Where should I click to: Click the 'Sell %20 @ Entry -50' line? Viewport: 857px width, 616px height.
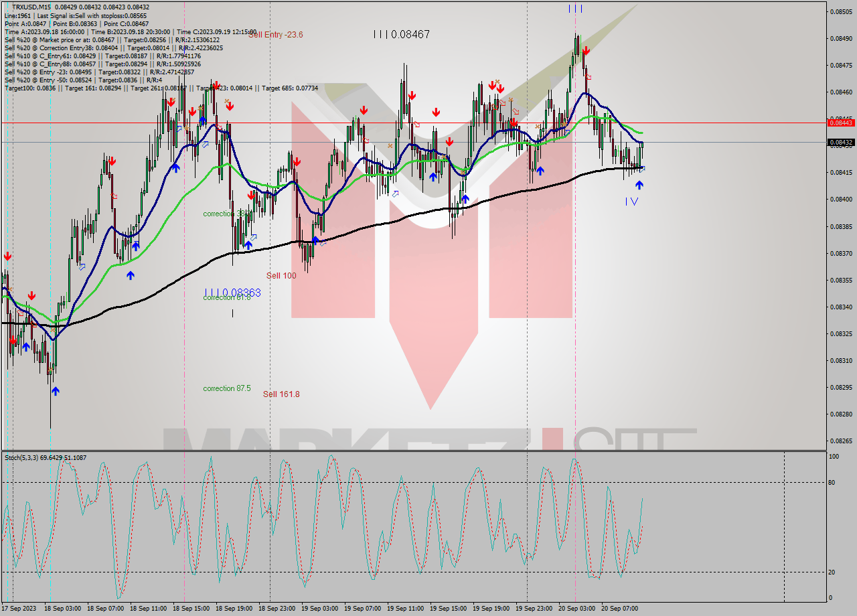(x=83, y=80)
